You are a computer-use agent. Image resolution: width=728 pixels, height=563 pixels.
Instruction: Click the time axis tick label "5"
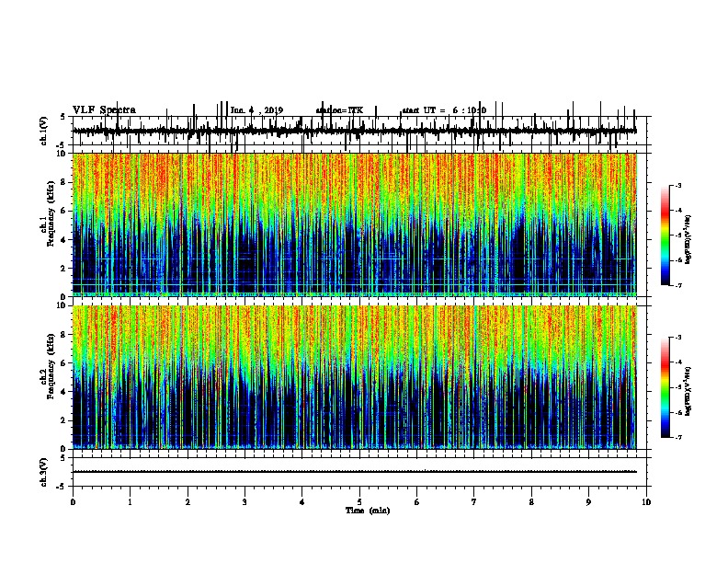pyautogui.click(x=359, y=502)
